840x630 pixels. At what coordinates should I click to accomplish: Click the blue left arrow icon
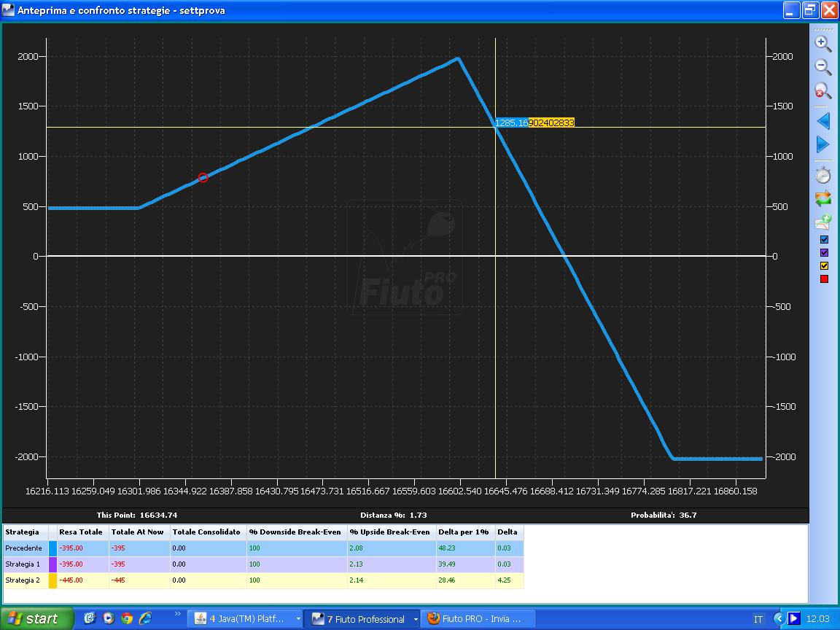823,120
